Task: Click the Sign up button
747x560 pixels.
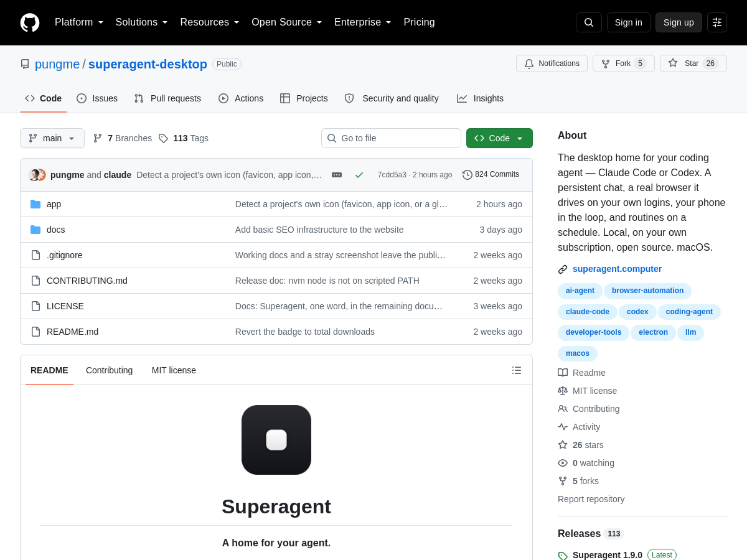Action: pos(679,22)
